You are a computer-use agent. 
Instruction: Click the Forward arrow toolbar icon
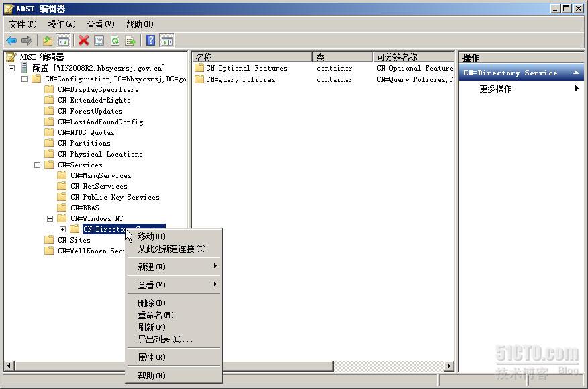click(27, 40)
